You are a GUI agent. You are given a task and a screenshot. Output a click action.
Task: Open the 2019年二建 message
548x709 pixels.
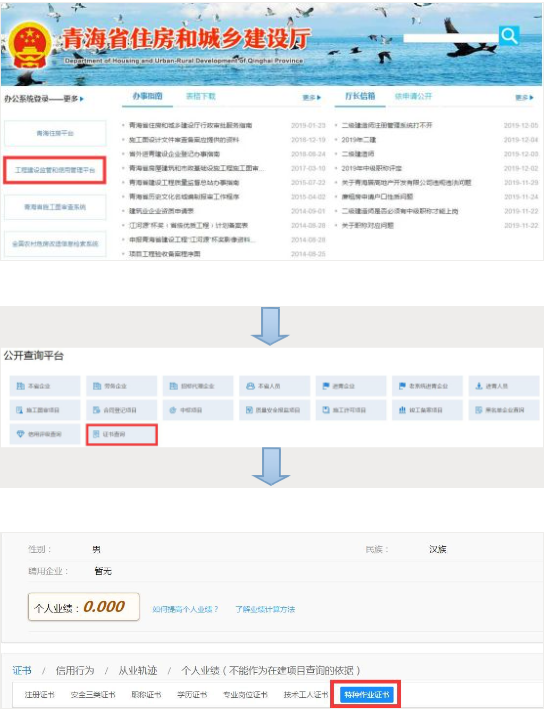point(359,140)
